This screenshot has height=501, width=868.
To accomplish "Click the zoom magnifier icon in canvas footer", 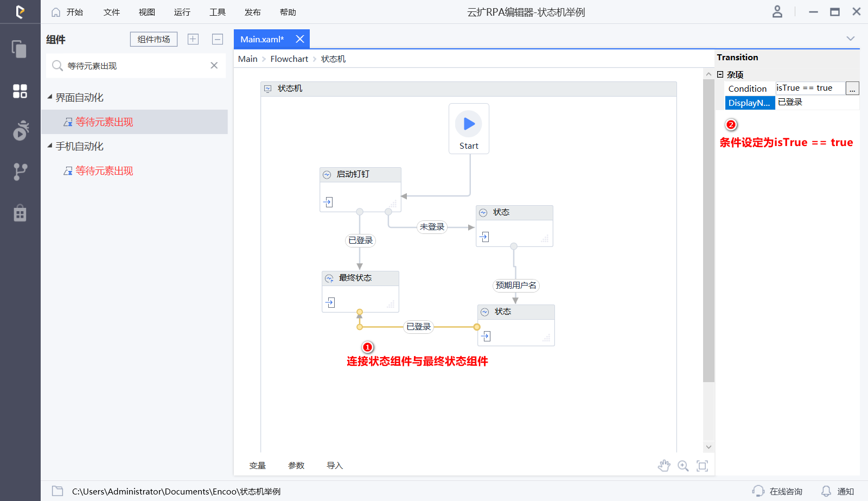I will [x=683, y=466].
